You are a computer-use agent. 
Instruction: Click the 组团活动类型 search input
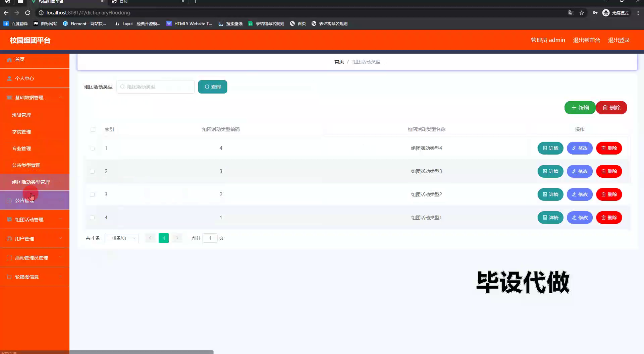click(x=156, y=87)
